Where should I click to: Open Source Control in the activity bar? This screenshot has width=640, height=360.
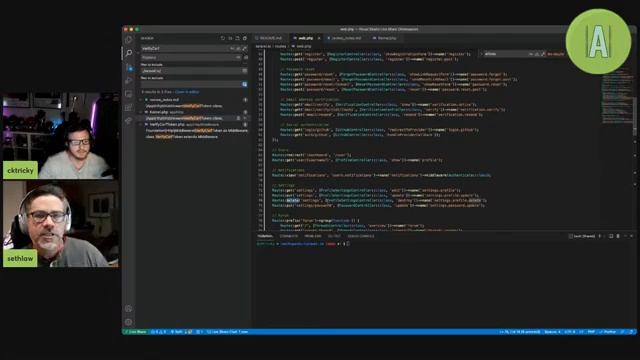tap(129, 67)
